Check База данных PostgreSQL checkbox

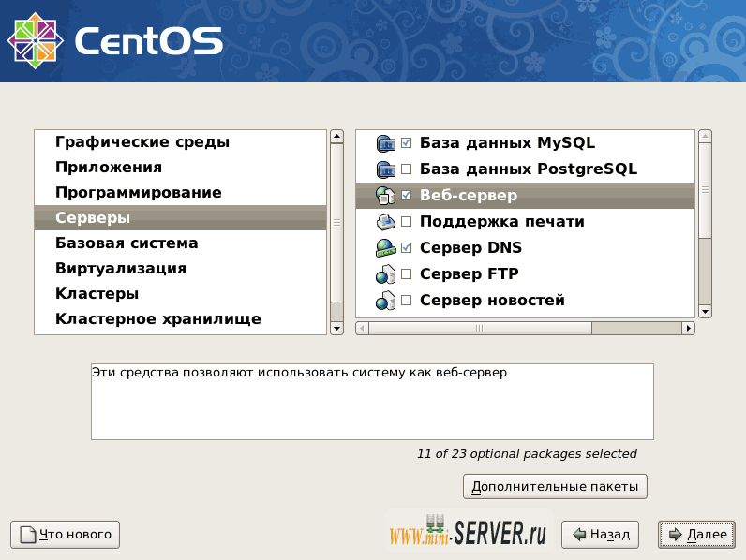(407, 169)
